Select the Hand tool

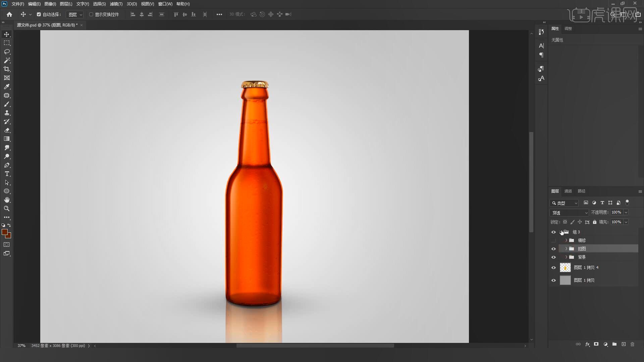pyautogui.click(x=7, y=200)
